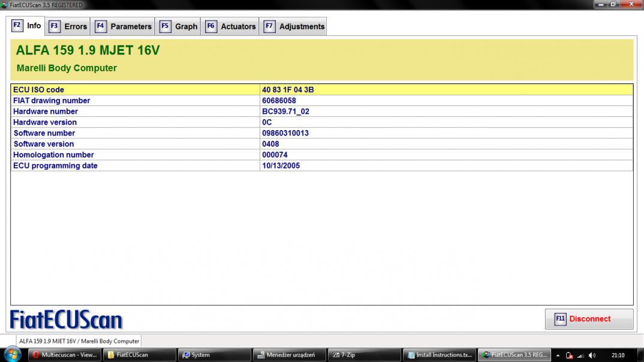Click the ISO code value 40 83 1F 04 3B
The width and height of the screenshot is (644, 362).
click(x=288, y=89)
